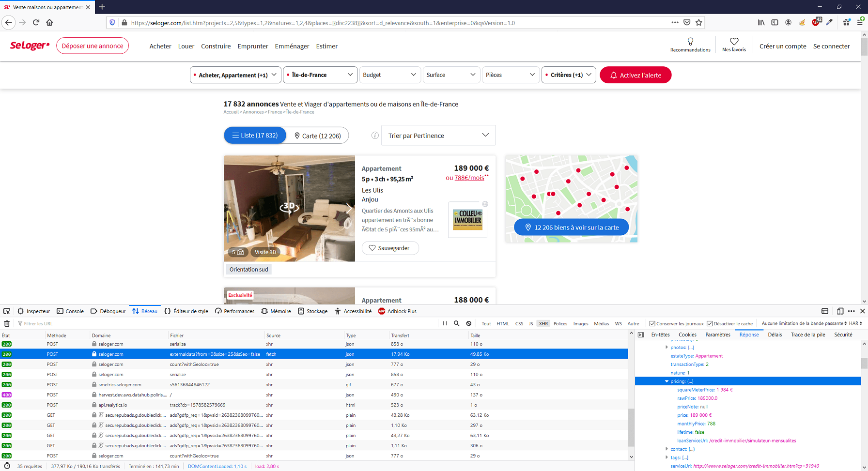Toggle responsive design mode icon
This screenshot has height=471, width=868.
pos(840,311)
